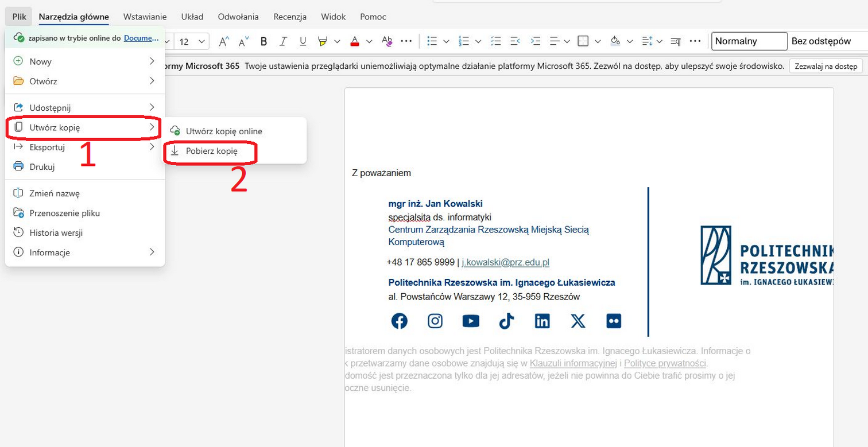Apply red font color
Viewport: 868px width, 447px height.
click(x=355, y=41)
